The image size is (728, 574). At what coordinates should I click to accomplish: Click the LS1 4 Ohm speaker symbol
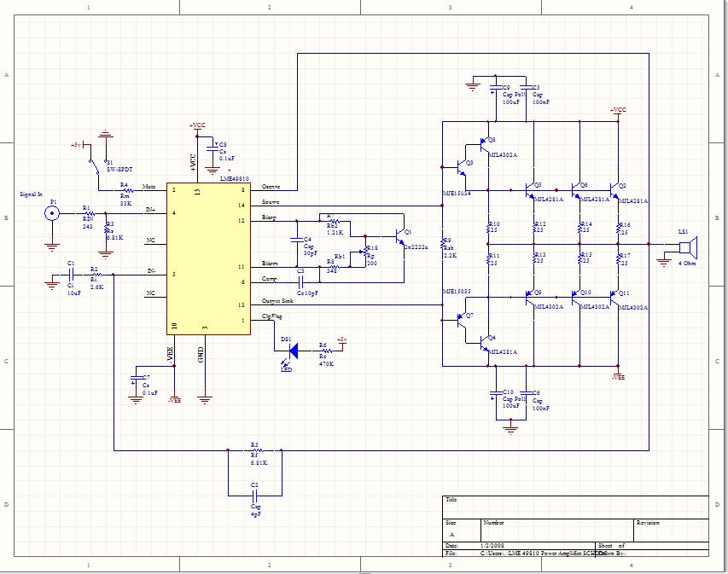(688, 246)
